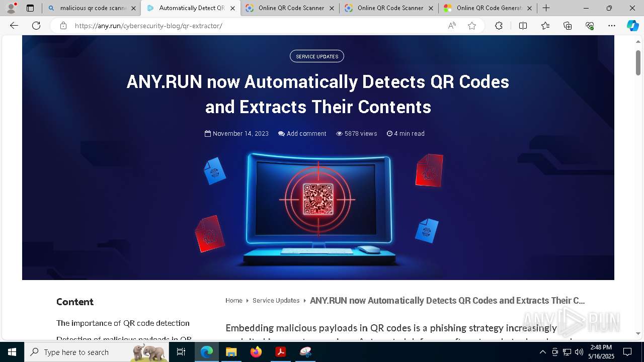This screenshot has height=362, width=644.
Task: Switch to first 'Online QR Code Scanner' tab
Action: (290, 8)
